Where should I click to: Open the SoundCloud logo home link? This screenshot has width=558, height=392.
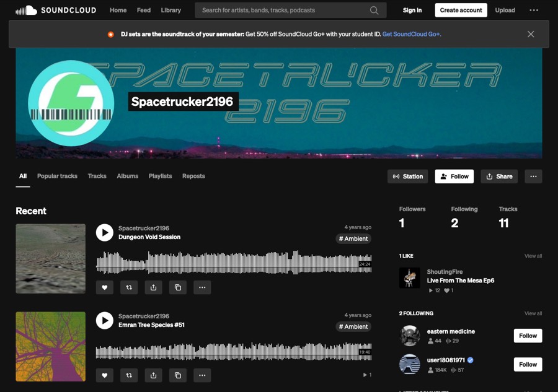(x=56, y=11)
